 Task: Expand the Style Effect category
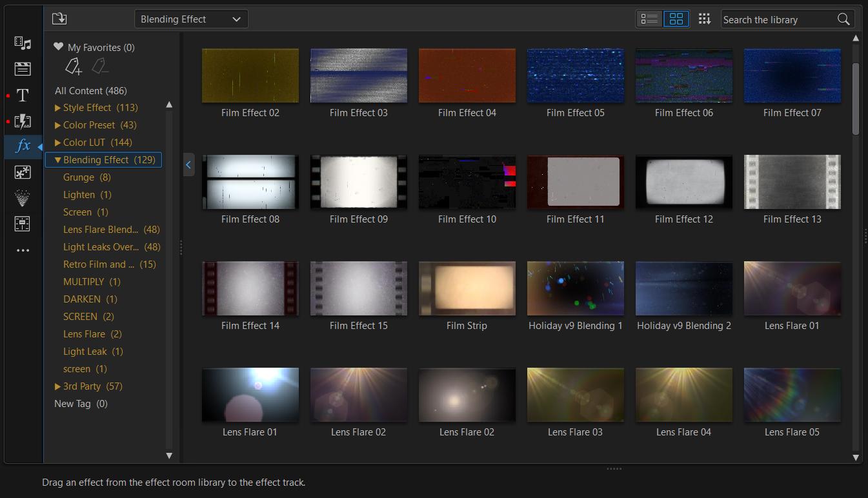(x=58, y=108)
